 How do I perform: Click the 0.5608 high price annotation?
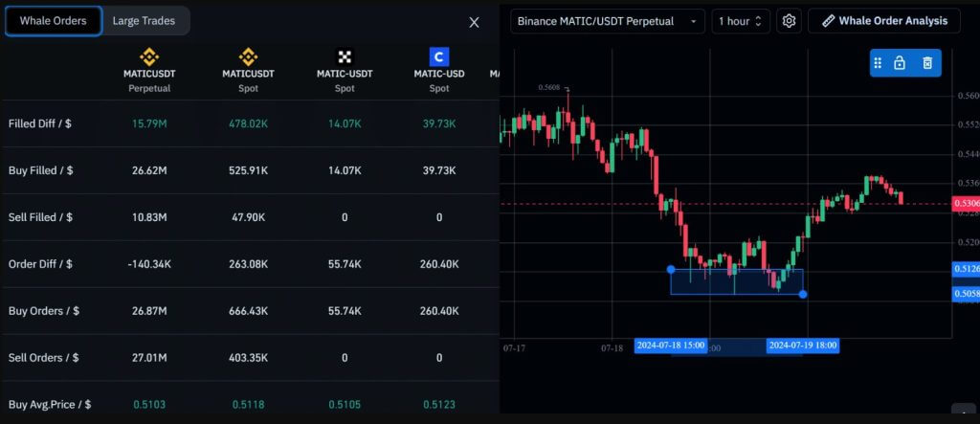[550, 87]
